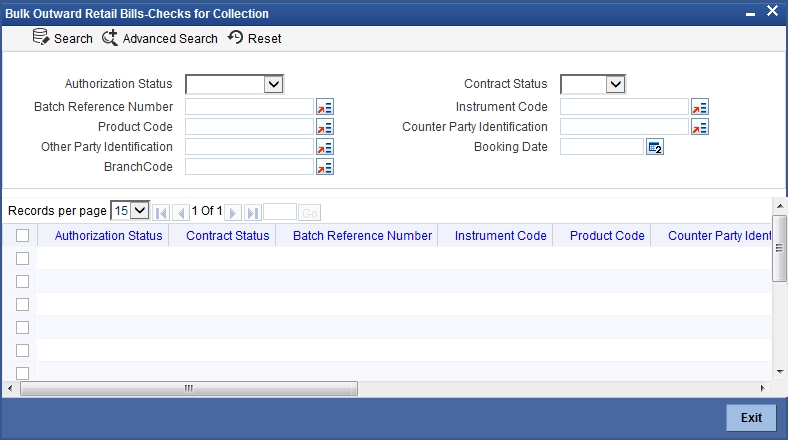Focus the Other Party Identification input field
This screenshot has width=788, height=440.
pos(249,147)
